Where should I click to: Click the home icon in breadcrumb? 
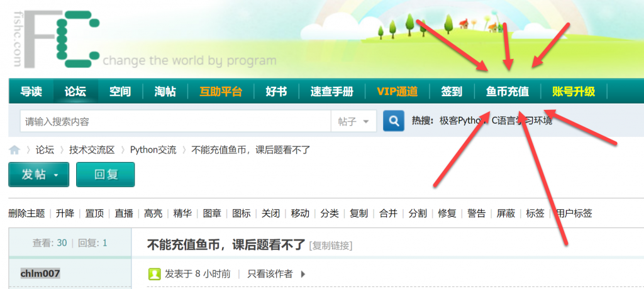pyautogui.click(x=14, y=150)
